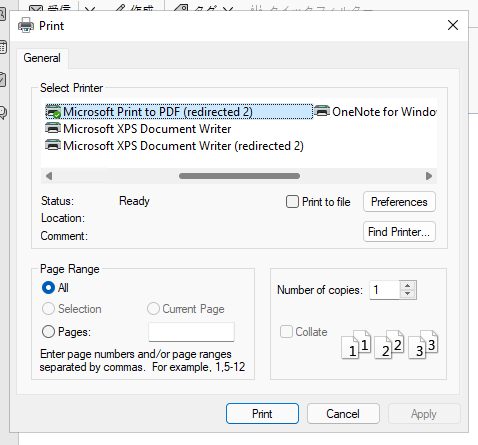Screen dimensions: 478x445
Task: Cancel the Print dialog
Action: tap(343, 414)
